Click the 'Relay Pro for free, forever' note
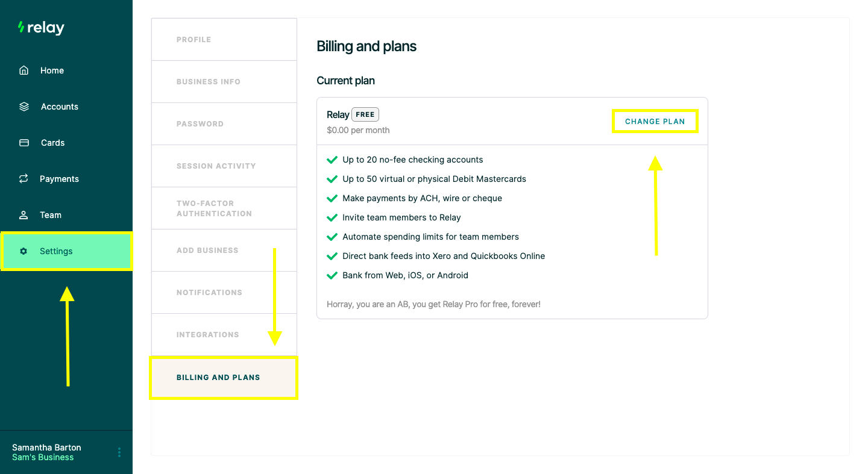Viewport: 868px width, 474px height. coord(433,304)
